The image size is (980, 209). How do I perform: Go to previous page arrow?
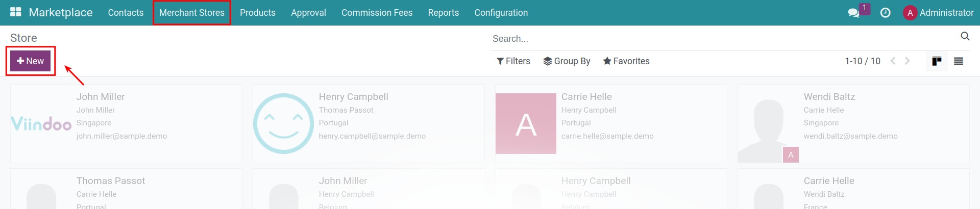[893, 61]
